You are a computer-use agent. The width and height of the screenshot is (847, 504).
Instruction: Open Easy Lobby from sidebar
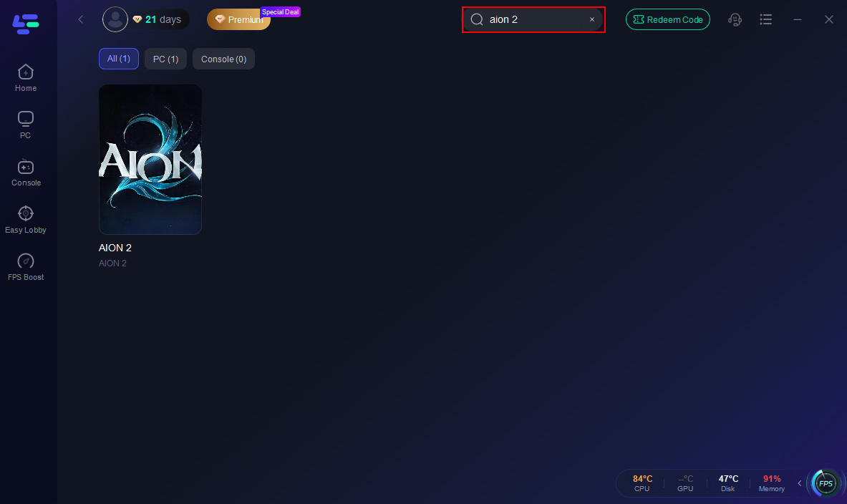point(26,220)
